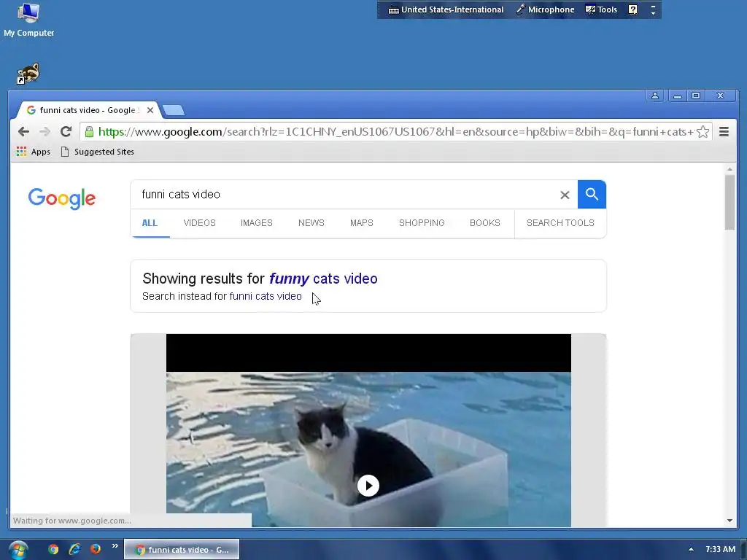Launch Chrome from the taskbar quick launch
The width and height of the screenshot is (747, 560).
click(x=53, y=549)
